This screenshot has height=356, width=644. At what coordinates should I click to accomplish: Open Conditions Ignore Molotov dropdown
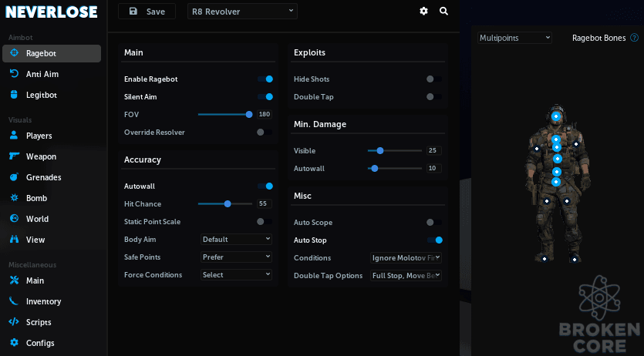[x=406, y=258]
